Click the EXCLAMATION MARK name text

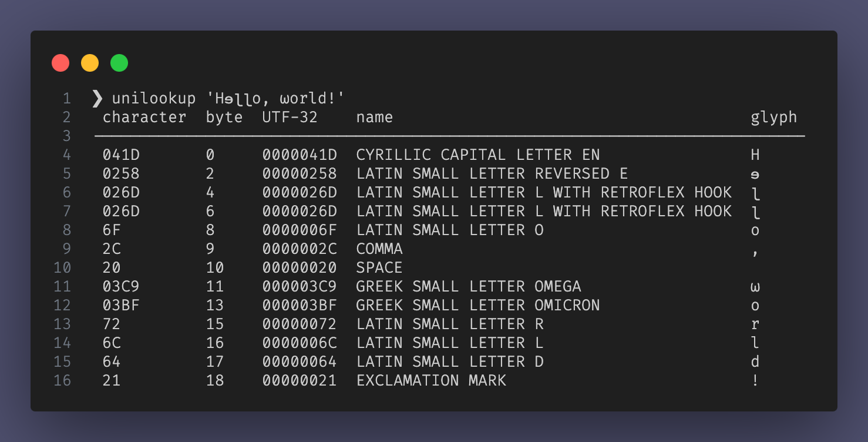431,380
